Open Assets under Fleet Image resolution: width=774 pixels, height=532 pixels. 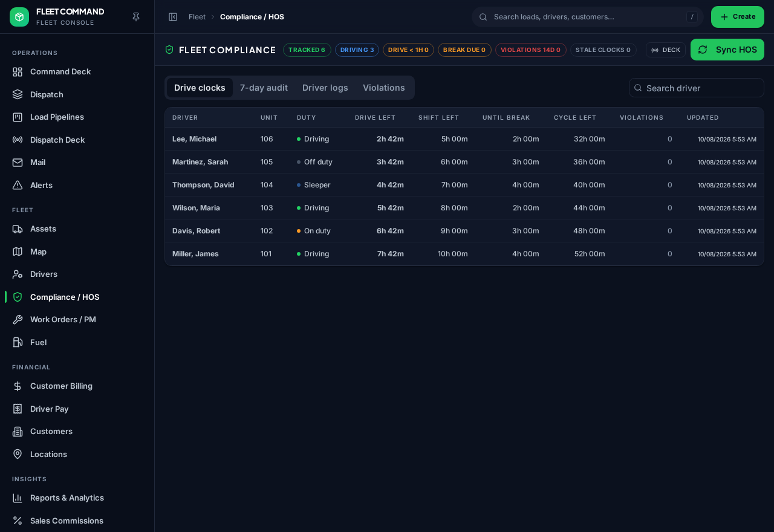pyautogui.click(x=77, y=229)
